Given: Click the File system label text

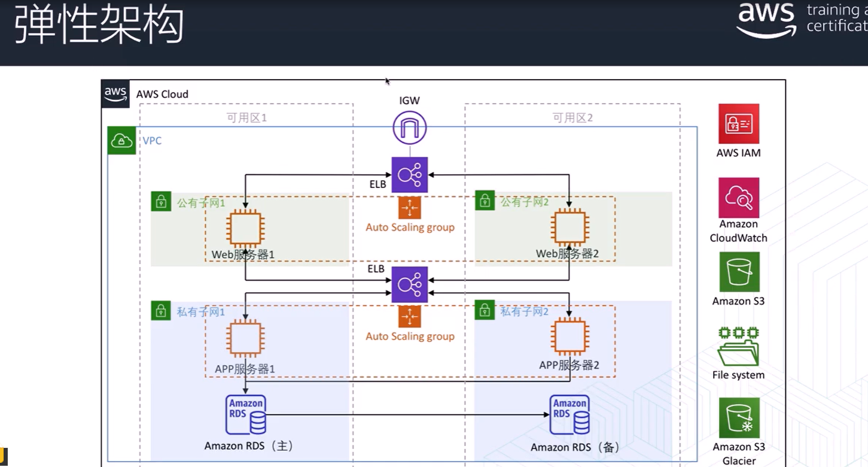Looking at the screenshot, I should click(739, 375).
